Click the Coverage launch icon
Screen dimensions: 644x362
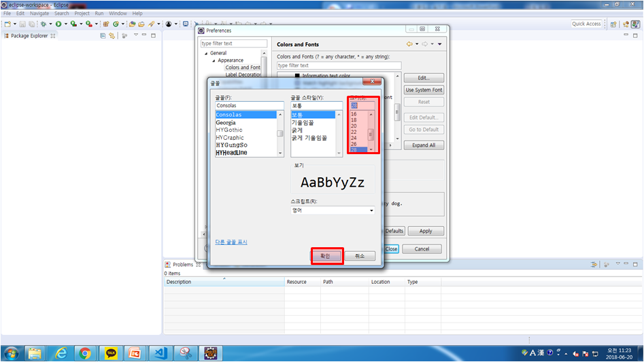click(x=73, y=24)
